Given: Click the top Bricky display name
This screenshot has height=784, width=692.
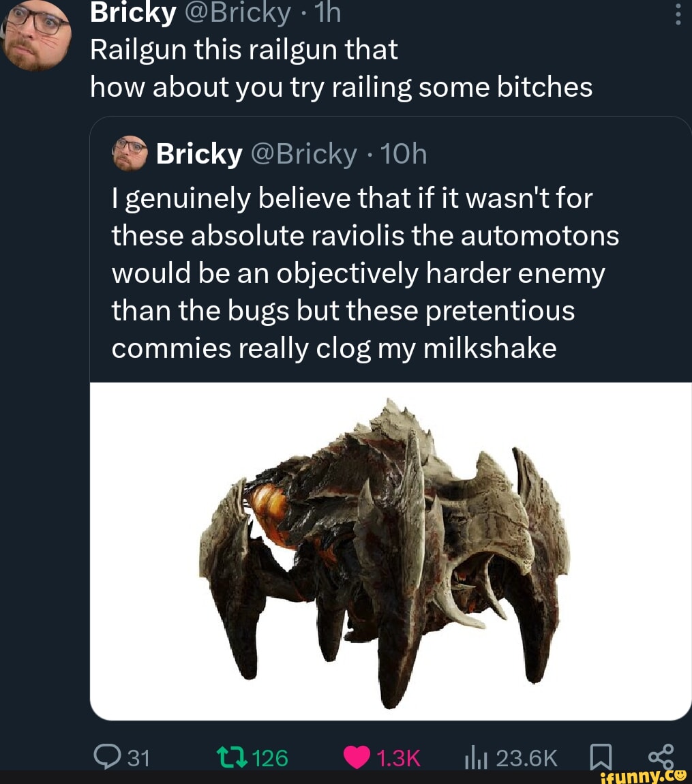Looking at the screenshot, I should point(133,13).
